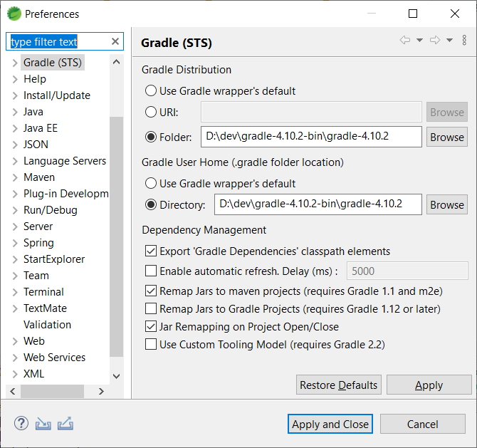Open the help question mark icon
This screenshot has width=477, height=448.
click(21, 423)
